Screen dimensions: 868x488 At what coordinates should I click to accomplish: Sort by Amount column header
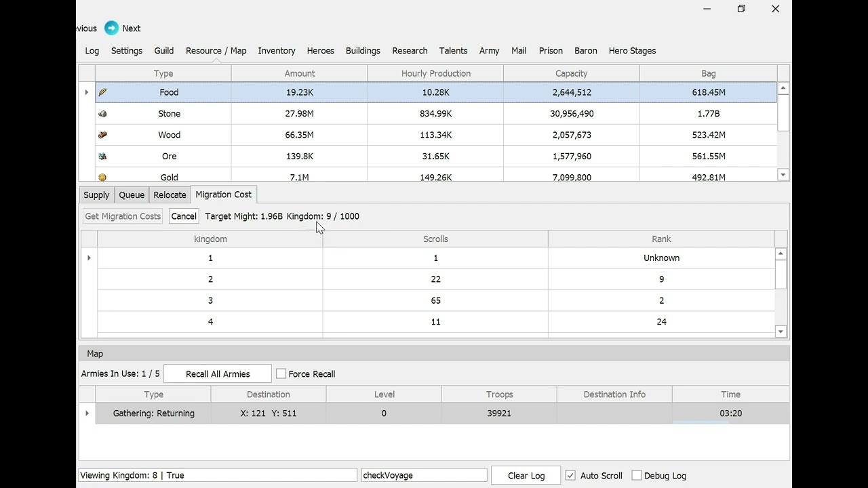tap(300, 73)
